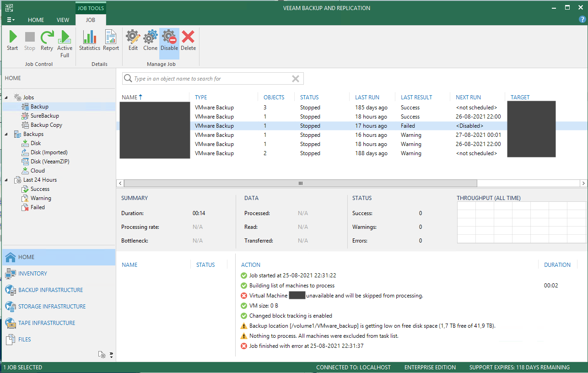Edit the selected job

(x=133, y=41)
